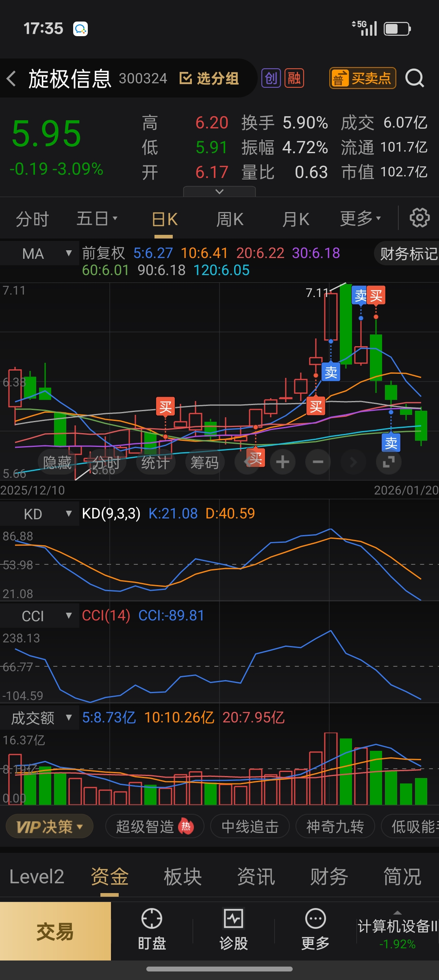Open the 更多 period dropdown
The width and height of the screenshot is (439, 980).
361,219
